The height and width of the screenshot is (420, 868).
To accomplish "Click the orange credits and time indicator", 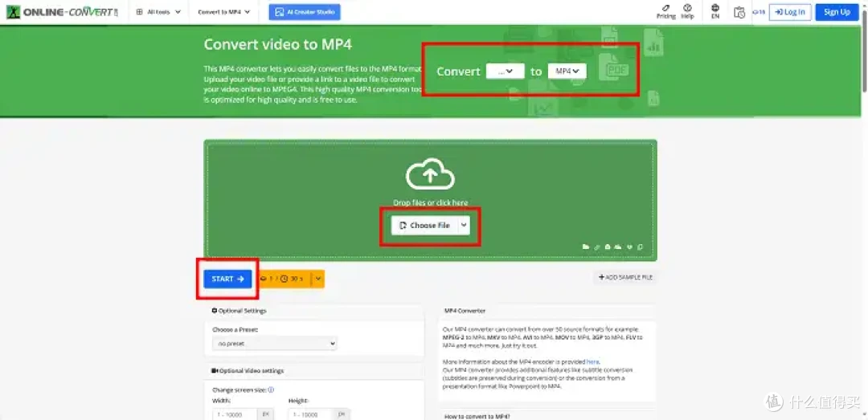I will tap(284, 279).
